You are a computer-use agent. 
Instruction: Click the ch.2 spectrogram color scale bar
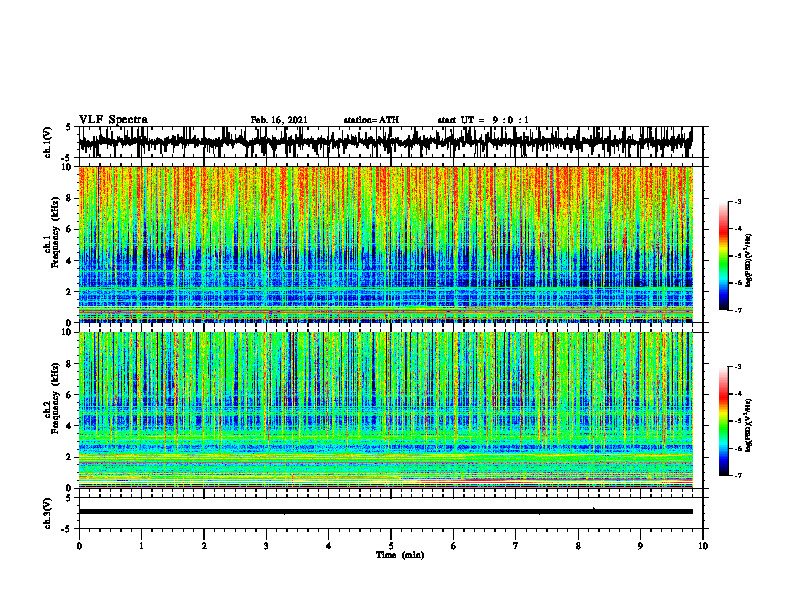click(x=724, y=421)
